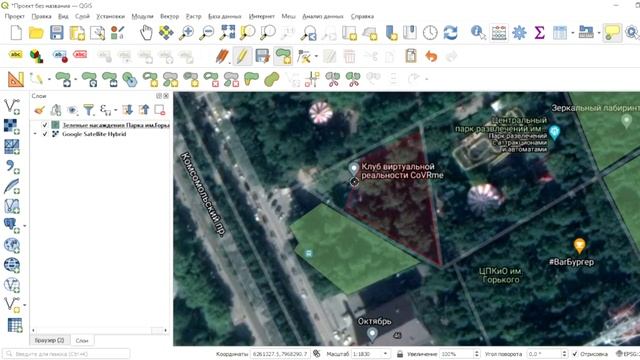Click the Layer Diagram Options cube icon
This screenshot has width=640, height=360.
(x=36, y=56)
